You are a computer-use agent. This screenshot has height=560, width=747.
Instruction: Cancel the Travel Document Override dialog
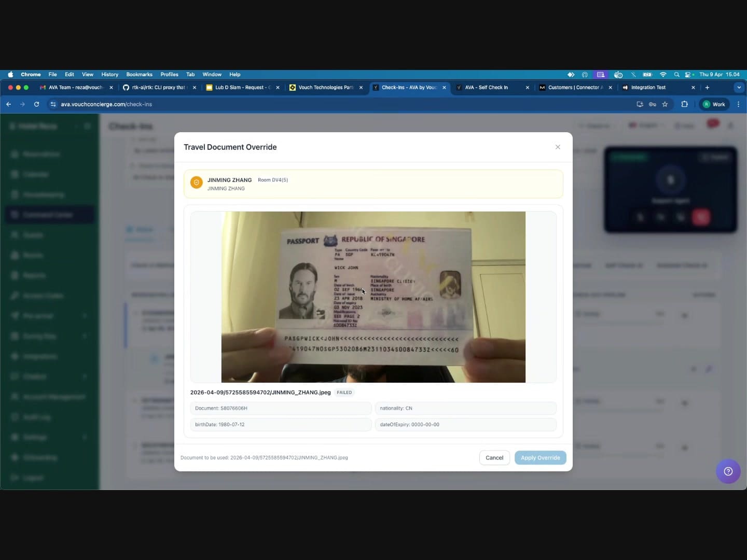point(494,458)
